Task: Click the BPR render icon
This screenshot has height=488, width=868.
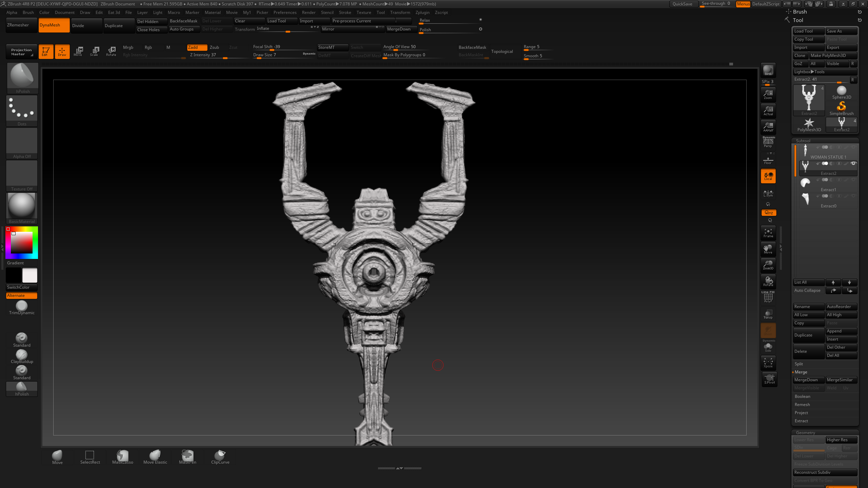Action: click(x=768, y=70)
